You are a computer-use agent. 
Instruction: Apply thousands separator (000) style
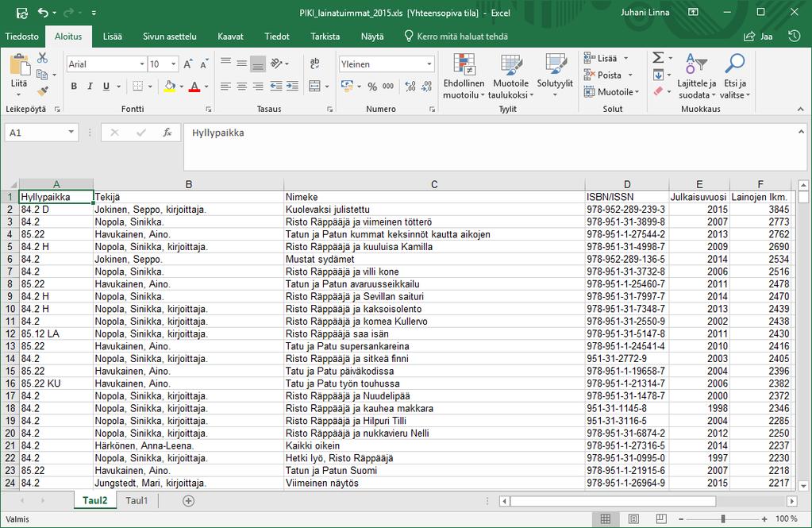click(388, 87)
